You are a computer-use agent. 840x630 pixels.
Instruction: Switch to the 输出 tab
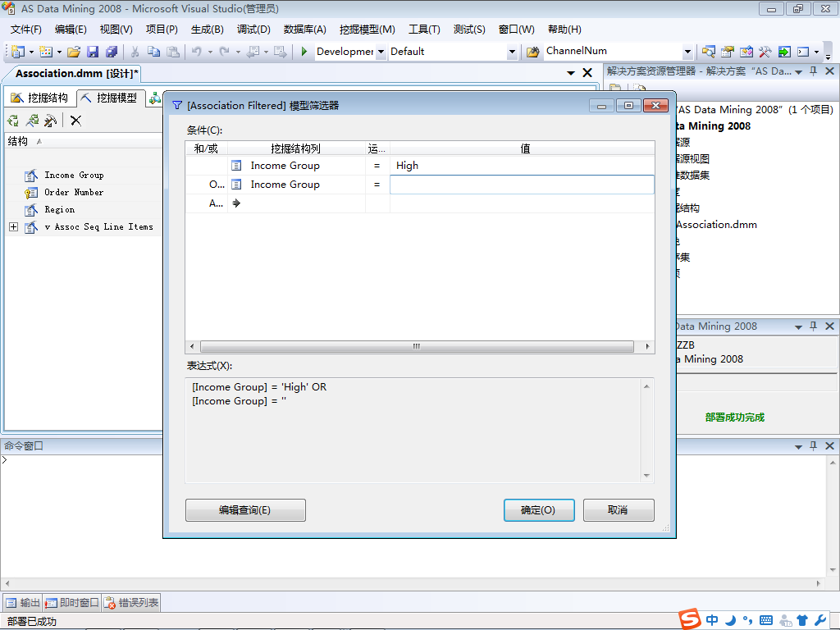click(x=23, y=603)
